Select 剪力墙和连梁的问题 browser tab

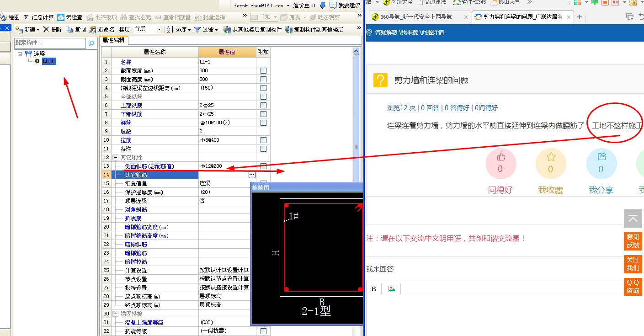(522, 17)
